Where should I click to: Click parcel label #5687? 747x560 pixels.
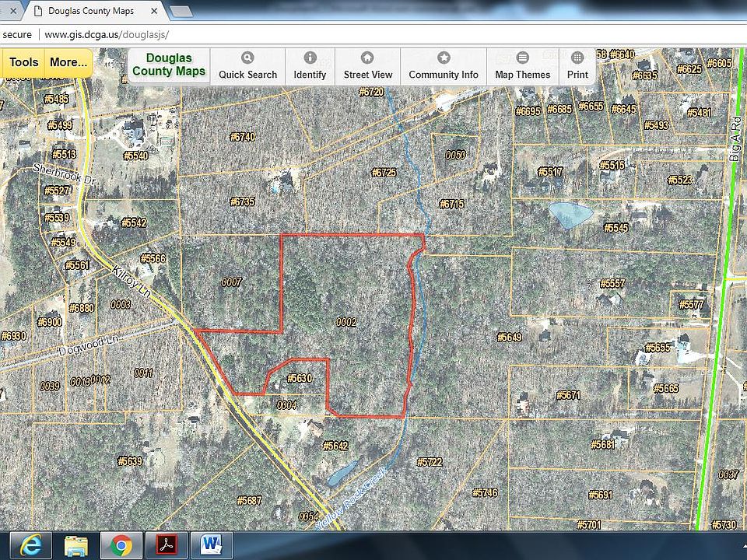coord(249,500)
